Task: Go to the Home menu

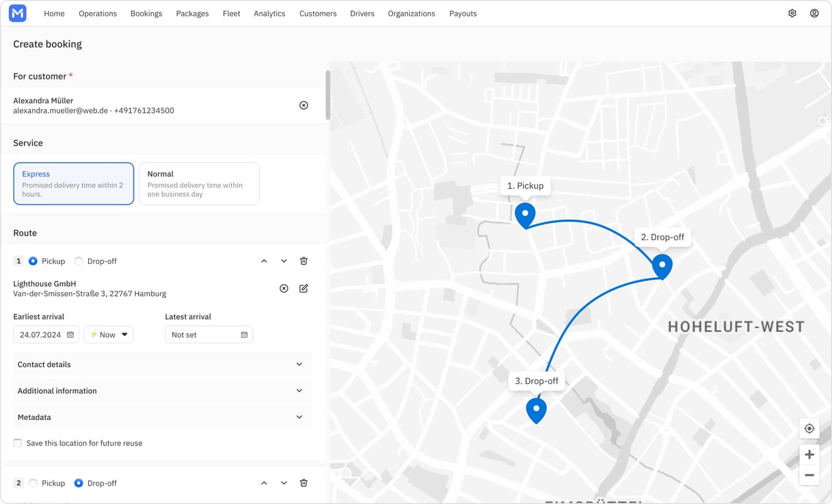Action: click(x=55, y=13)
